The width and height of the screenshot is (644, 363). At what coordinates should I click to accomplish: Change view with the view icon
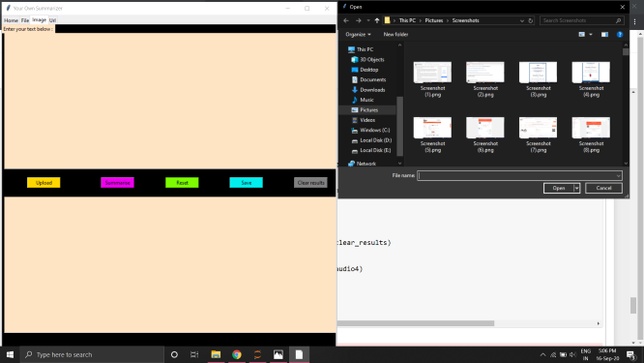coord(581,35)
